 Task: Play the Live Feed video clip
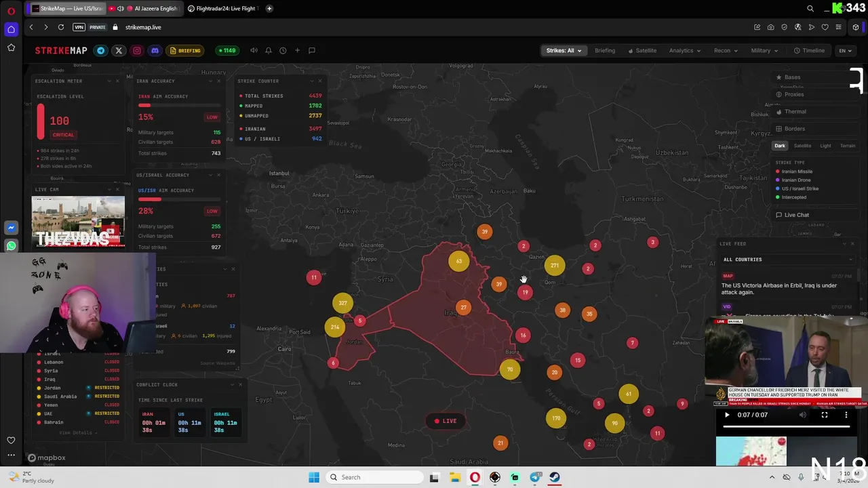727,415
